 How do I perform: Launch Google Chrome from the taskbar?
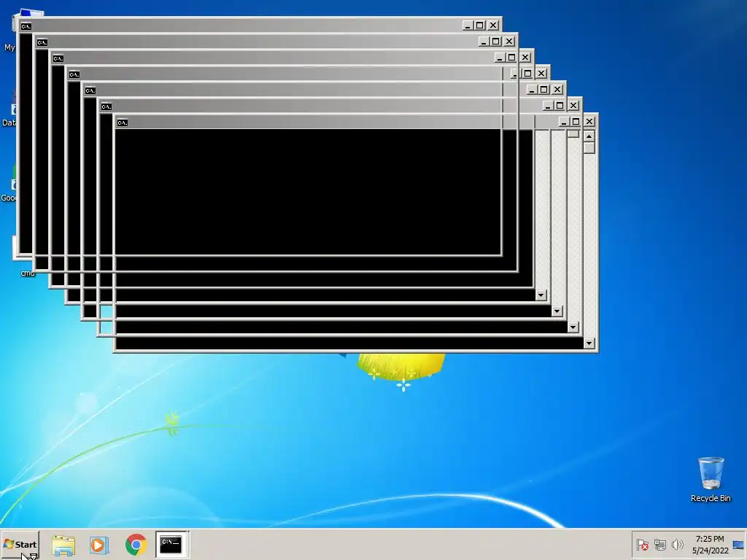(x=136, y=545)
